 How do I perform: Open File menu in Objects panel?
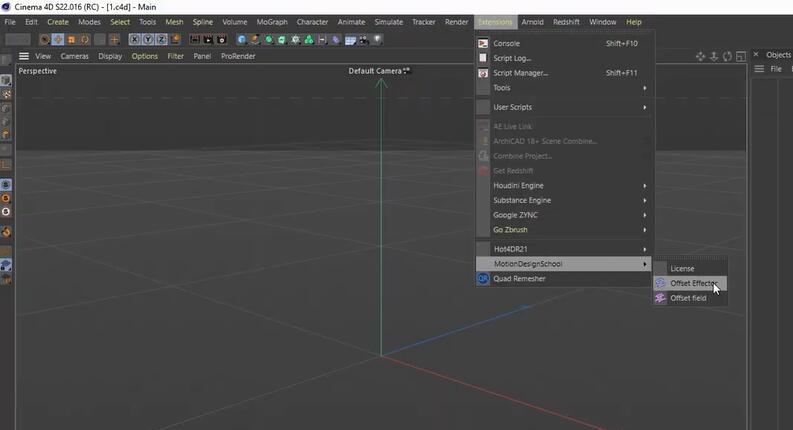click(776, 69)
